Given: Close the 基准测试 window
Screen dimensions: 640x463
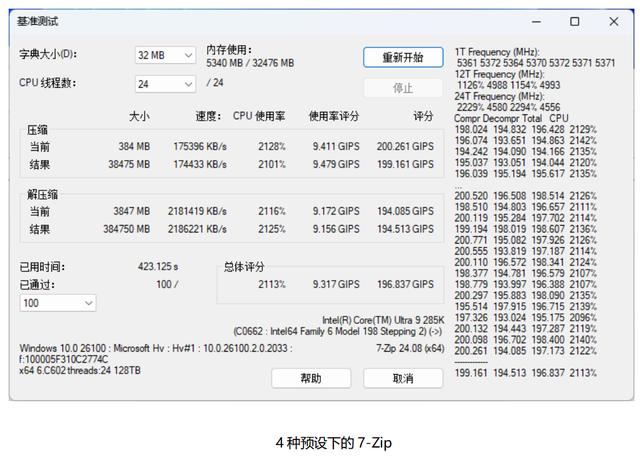Looking at the screenshot, I should (613, 22).
